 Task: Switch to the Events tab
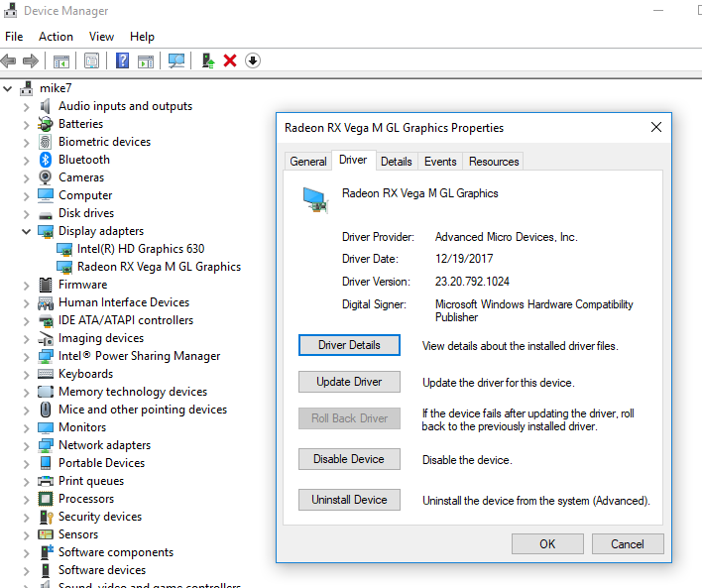point(440,162)
